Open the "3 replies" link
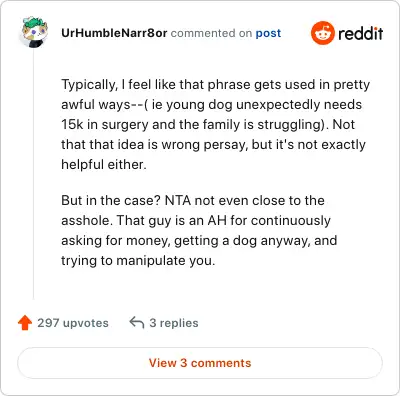 click(174, 323)
